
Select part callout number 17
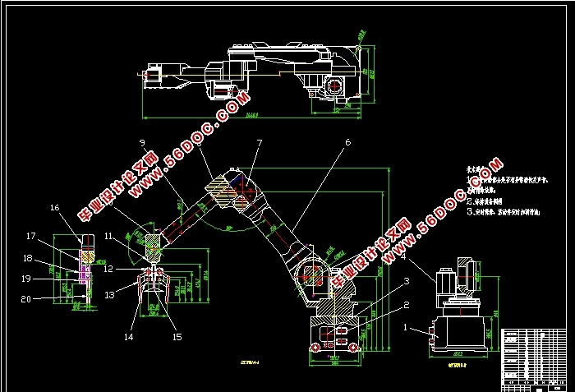tap(30, 237)
